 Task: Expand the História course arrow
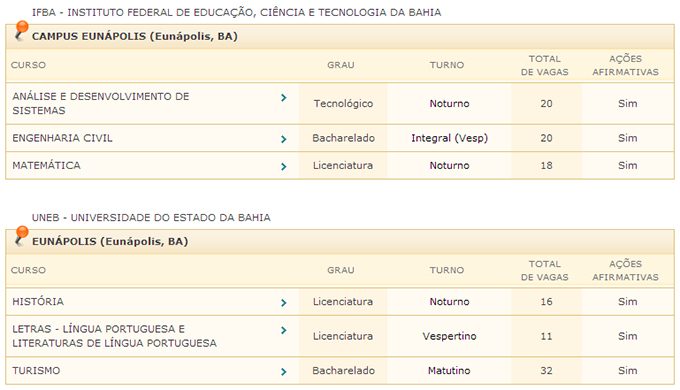284,303
